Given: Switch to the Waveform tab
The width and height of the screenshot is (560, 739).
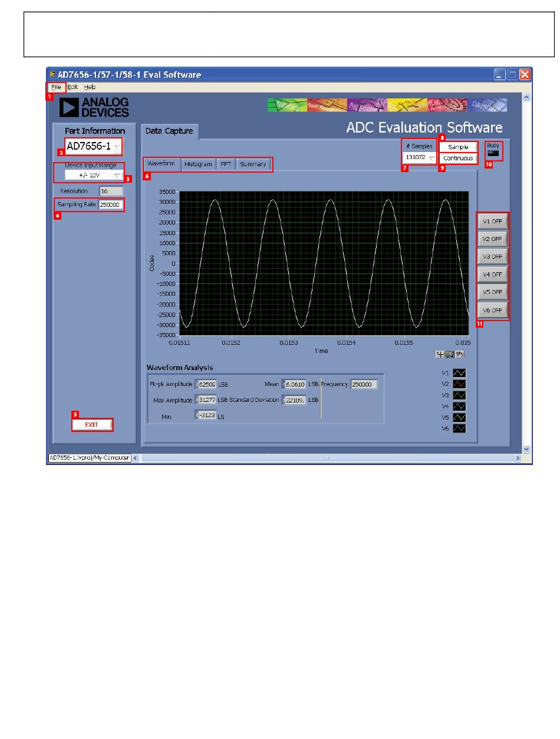Looking at the screenshot, I should [x=161, y=164].
